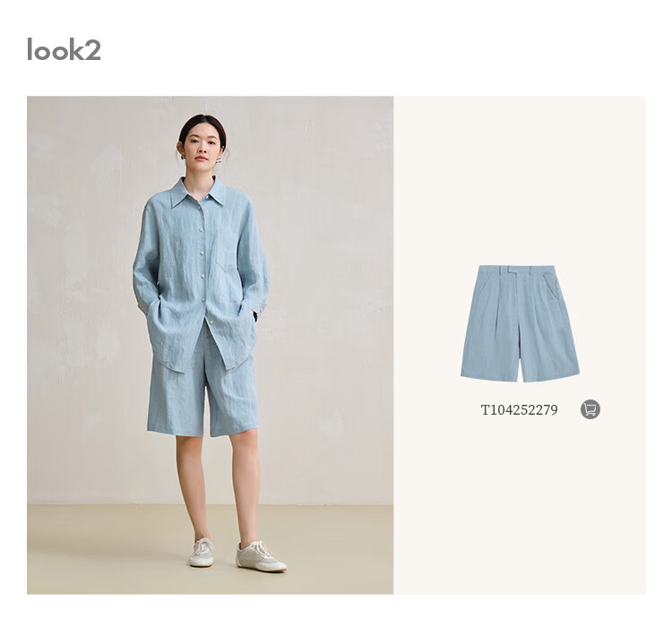View the blue shorts product thumbnail
Image resolution: width=672 pixels, height=618 pixels.
(x=520, y=323)
